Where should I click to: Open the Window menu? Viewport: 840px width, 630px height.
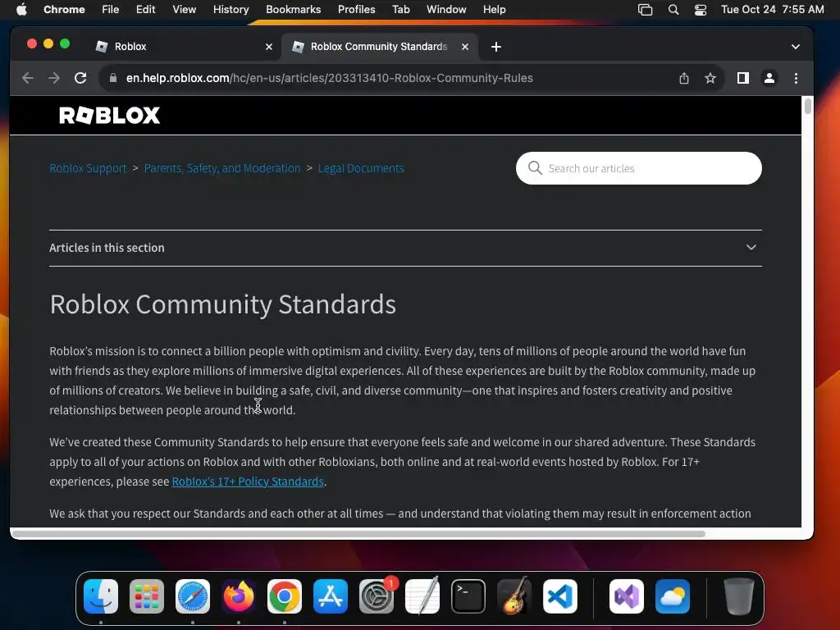pyautogui.click(x=446, y=10)
